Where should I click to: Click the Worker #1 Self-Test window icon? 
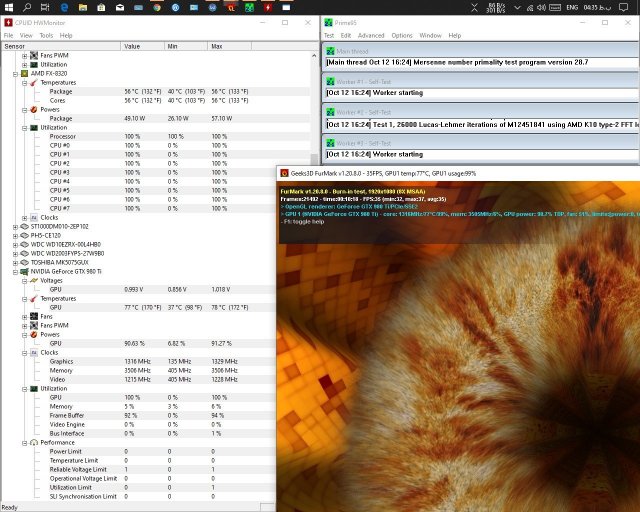pos(330,80)
